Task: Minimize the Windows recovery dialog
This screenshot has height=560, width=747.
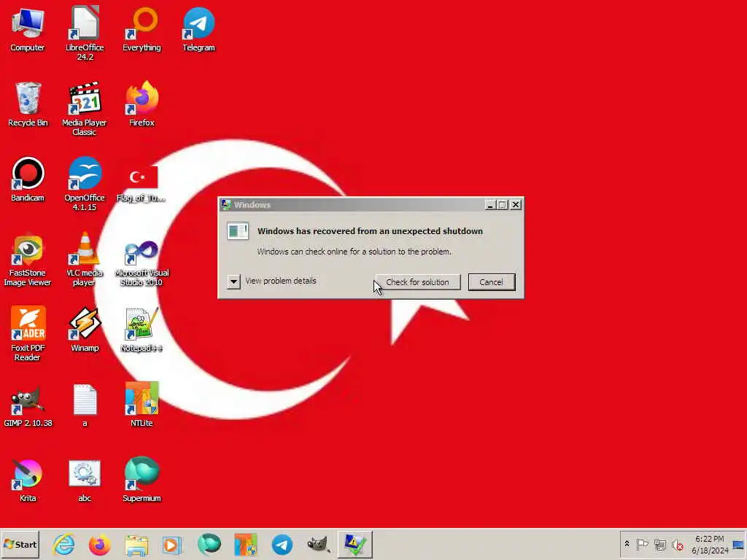Action: pyautogui.click(x=489, y=205)
